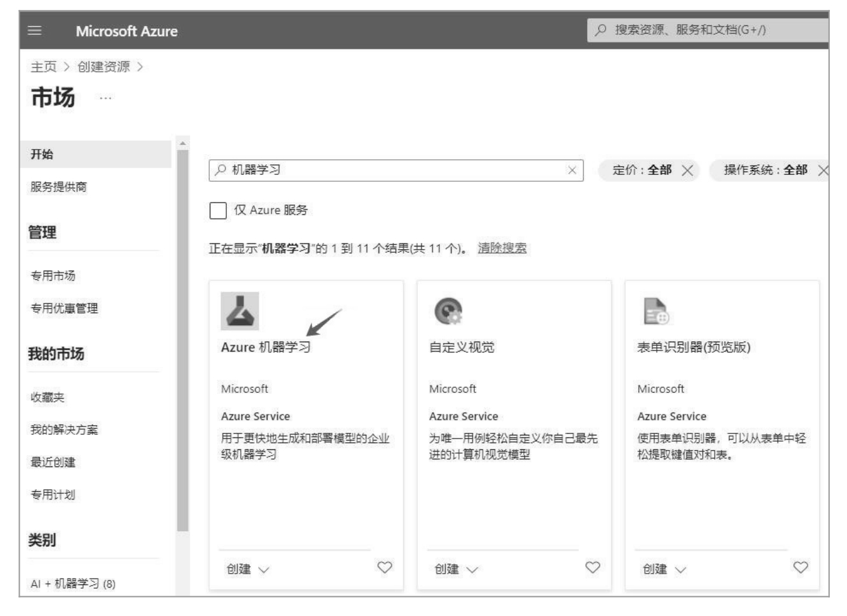Click the sidebar vertical scrollbar
Viewport: 847px width, 616px height.
pyautogui.click(x=183, y=341)
